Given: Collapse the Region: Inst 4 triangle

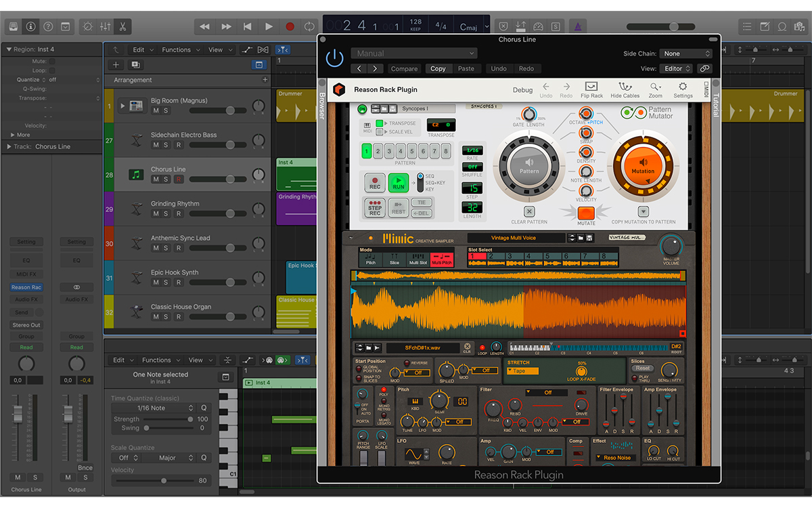Looking at the screenshot, I should (x=9, y=49).
